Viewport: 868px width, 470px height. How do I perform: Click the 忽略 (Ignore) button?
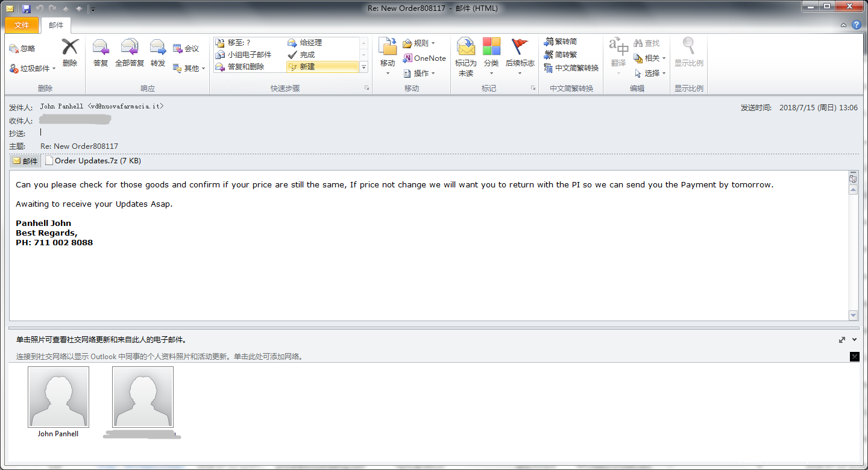22,48
